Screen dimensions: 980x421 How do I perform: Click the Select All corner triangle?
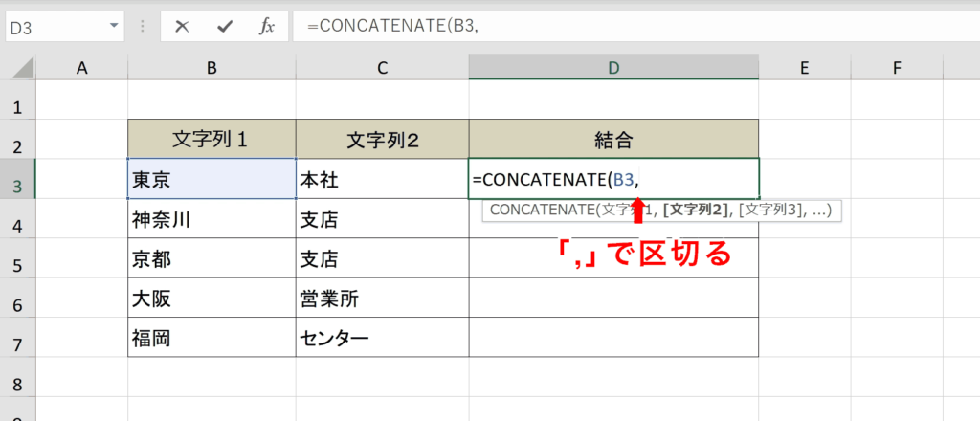point(18,67)
